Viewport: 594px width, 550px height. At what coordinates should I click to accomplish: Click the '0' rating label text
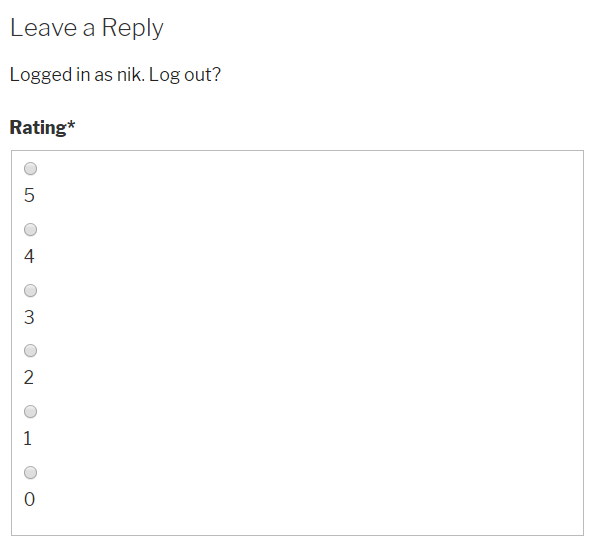click(30, 499)
